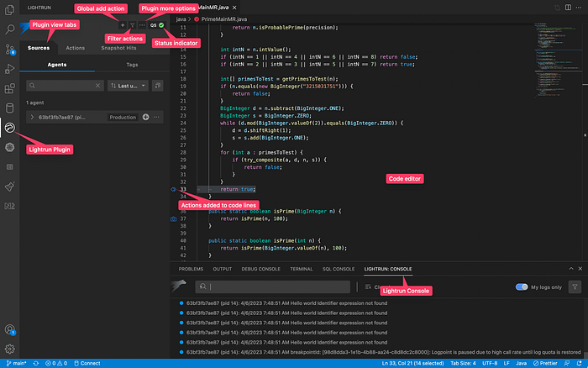
Task: Toggle the My logs only switch
Action: tap(522, 287)
